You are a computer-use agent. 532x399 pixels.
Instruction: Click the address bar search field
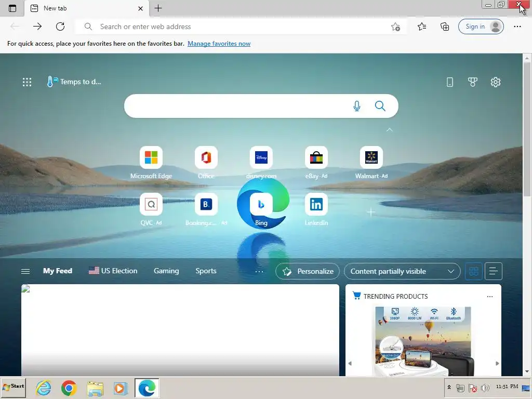point(241,26)
